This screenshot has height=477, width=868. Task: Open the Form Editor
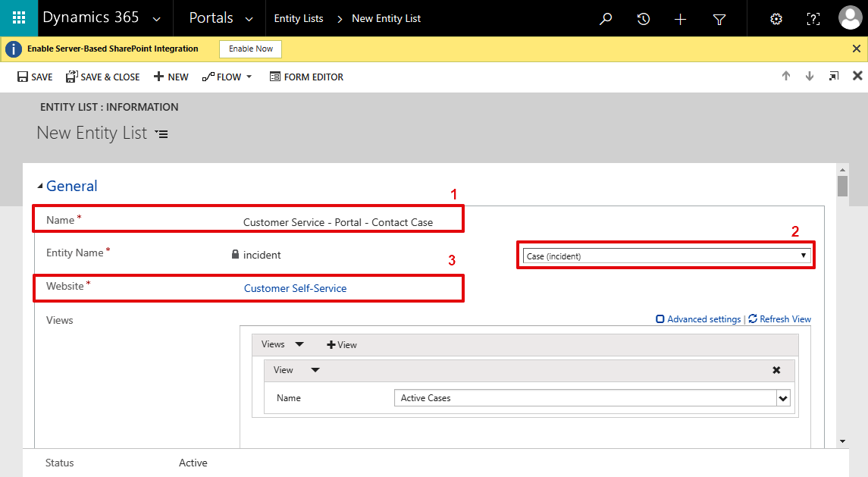[306, 77]
